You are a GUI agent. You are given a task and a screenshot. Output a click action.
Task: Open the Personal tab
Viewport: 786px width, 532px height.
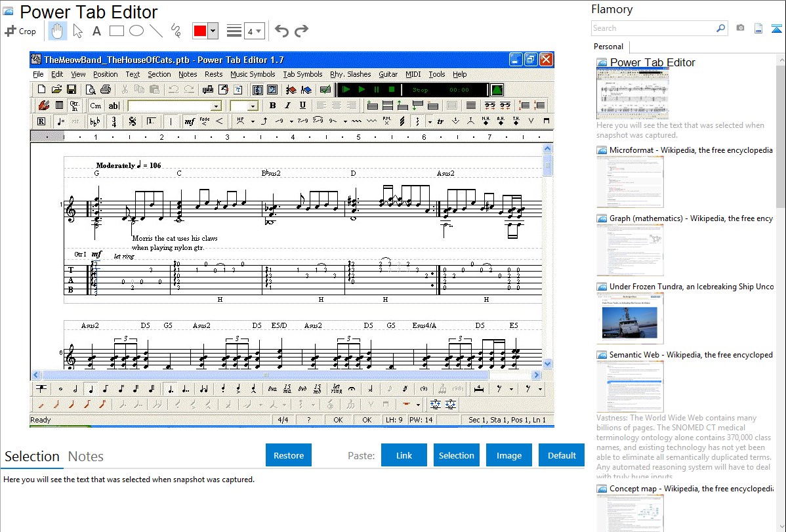pos(609,47)
